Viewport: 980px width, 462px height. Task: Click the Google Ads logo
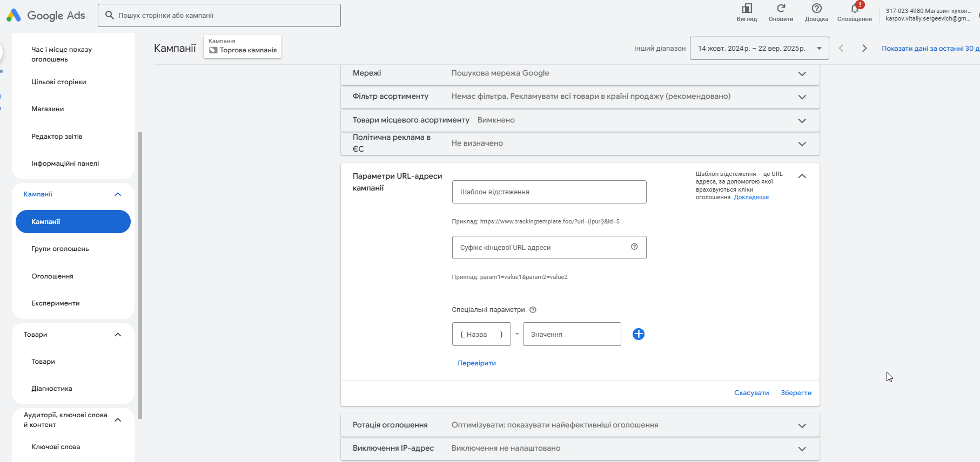point(45,16)
